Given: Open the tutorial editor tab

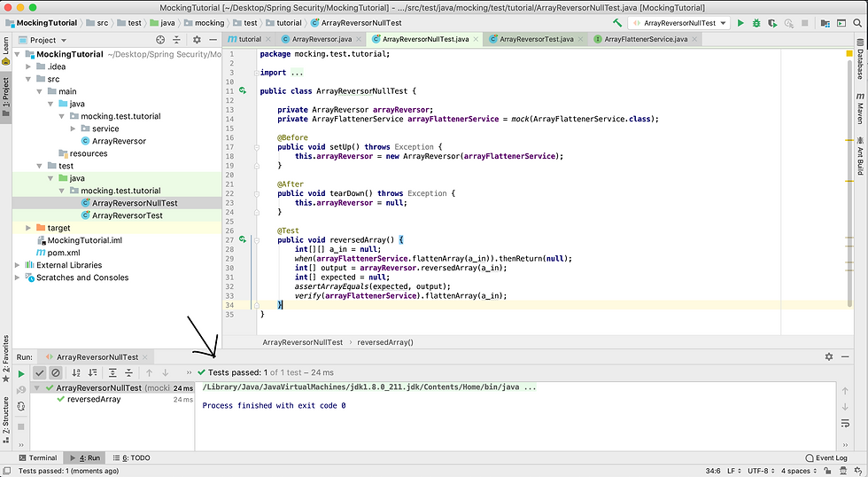Looking at the screenshot, I should pyautogui.click(x=249, y=39).
